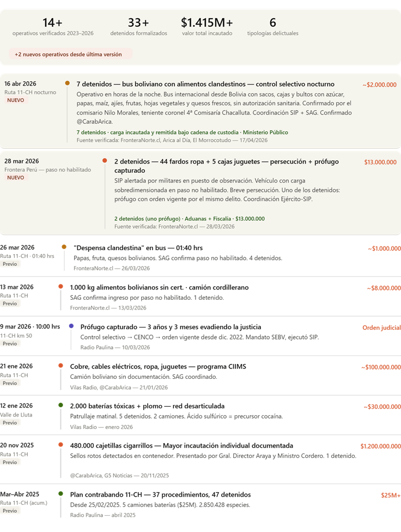Viewport: 401px width, 532px height.
Task: Click the $1.415M+ valor total incautado stat
Action: (x=207, y=27)
